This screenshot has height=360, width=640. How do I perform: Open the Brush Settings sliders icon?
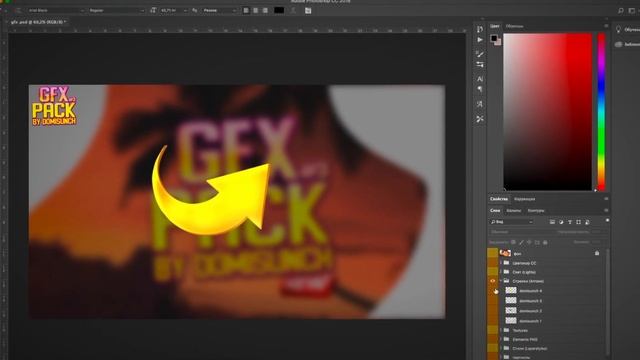click(x=480, y=64)
